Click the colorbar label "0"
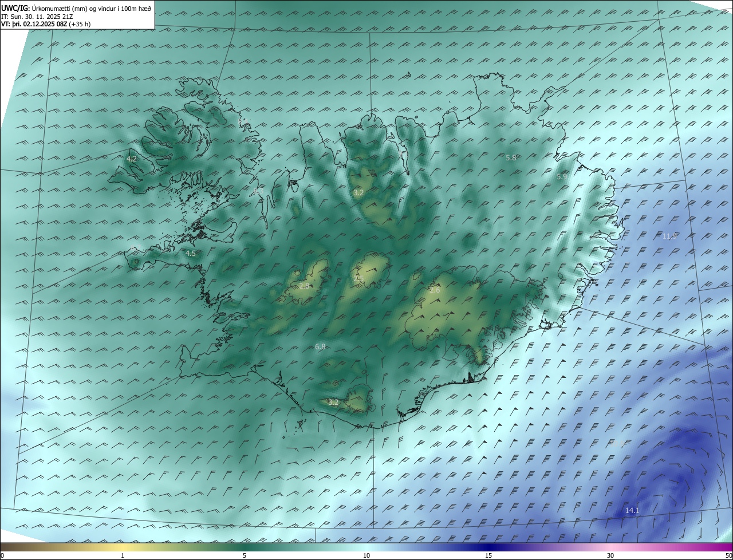The width and height of the screenshot is (733, 560). tap(2, 555)
